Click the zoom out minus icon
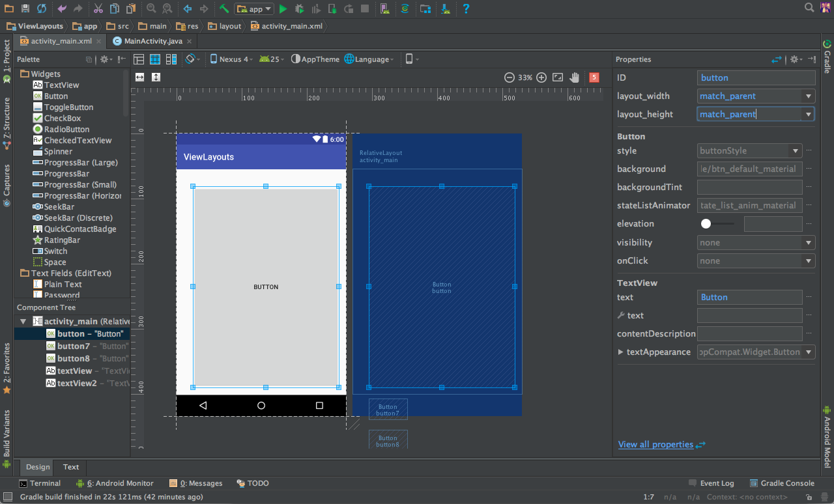Viewport: 834px width, 504px height. point(510,77)
